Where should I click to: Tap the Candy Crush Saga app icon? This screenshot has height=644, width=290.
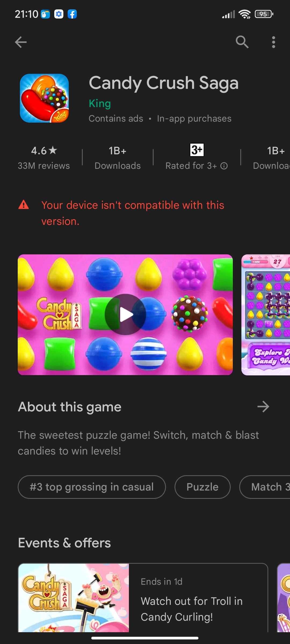point(44,98)
